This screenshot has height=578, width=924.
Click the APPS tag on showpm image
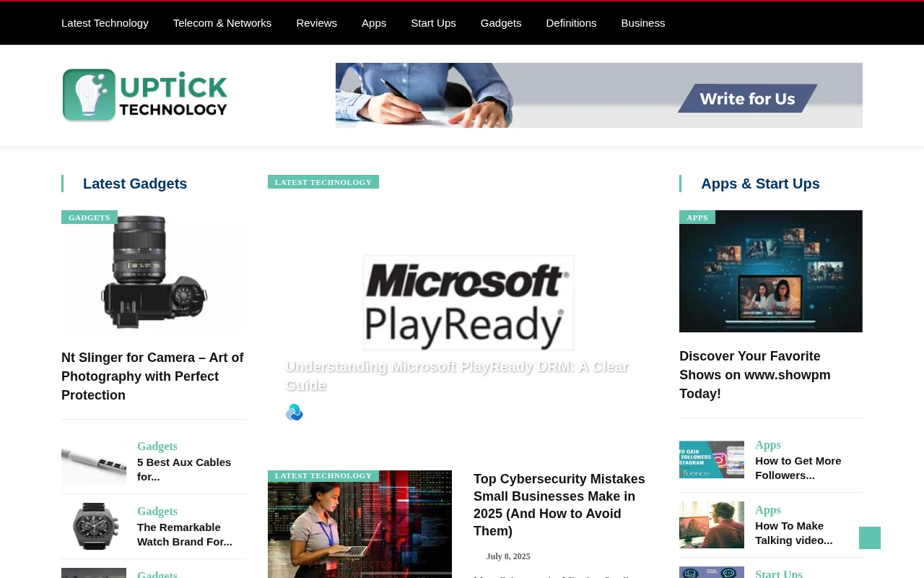click(697, 217)
